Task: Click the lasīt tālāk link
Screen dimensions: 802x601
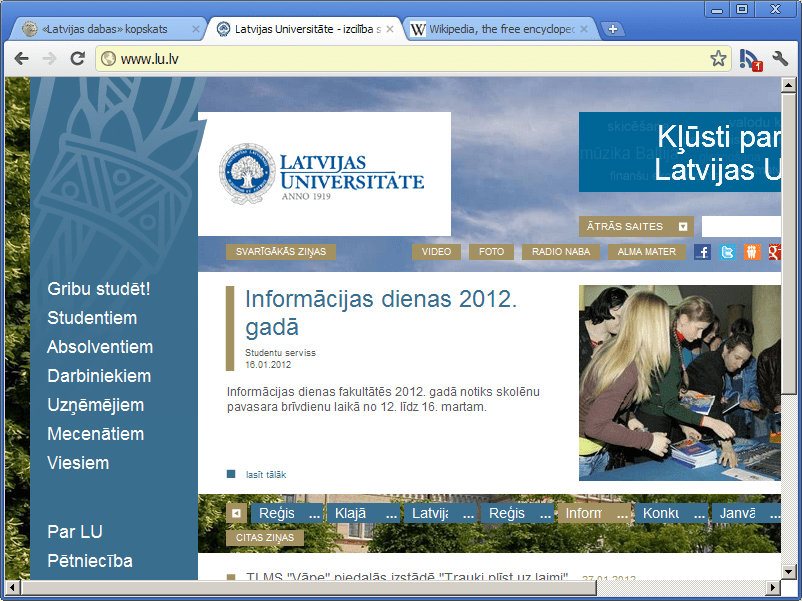Action: pos(266,475)
